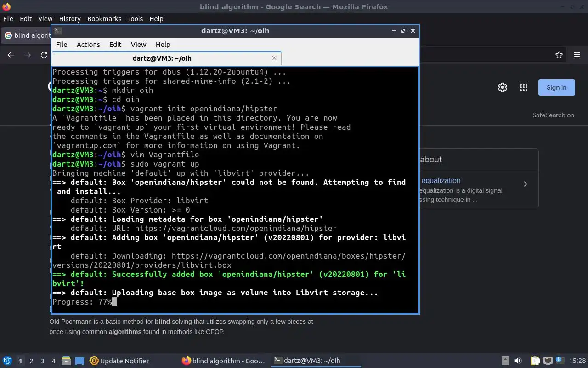Open the clipboard manager tray icon
The image size is (588, 368).
(x=535, y=361)
